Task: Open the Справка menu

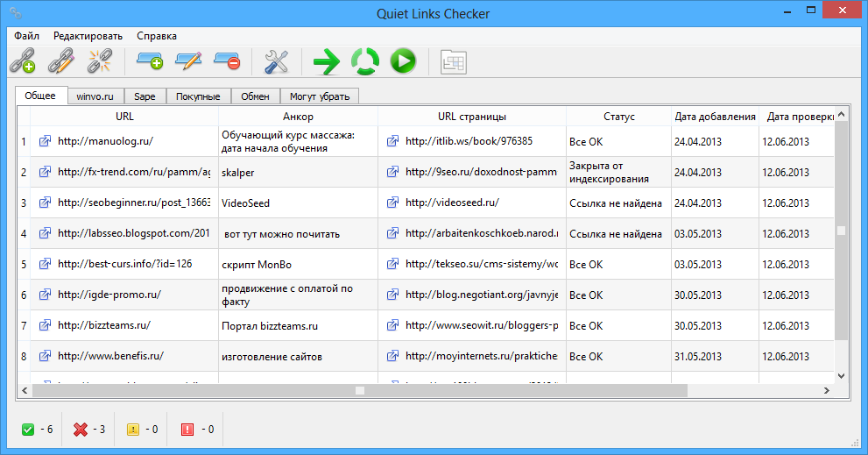Action: click(157, 36)
